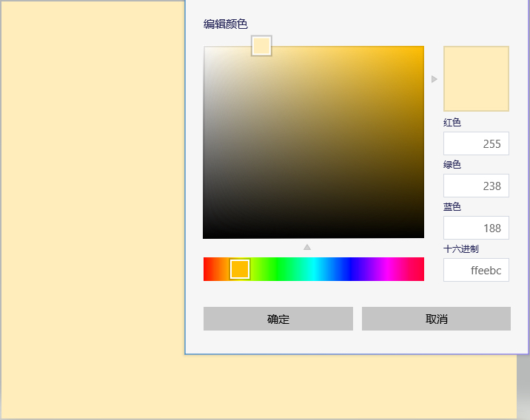Confirm the color with the 确定 button
Image resolution: width=530 pixels, height=420 pixels.
(x=278, y=319)
